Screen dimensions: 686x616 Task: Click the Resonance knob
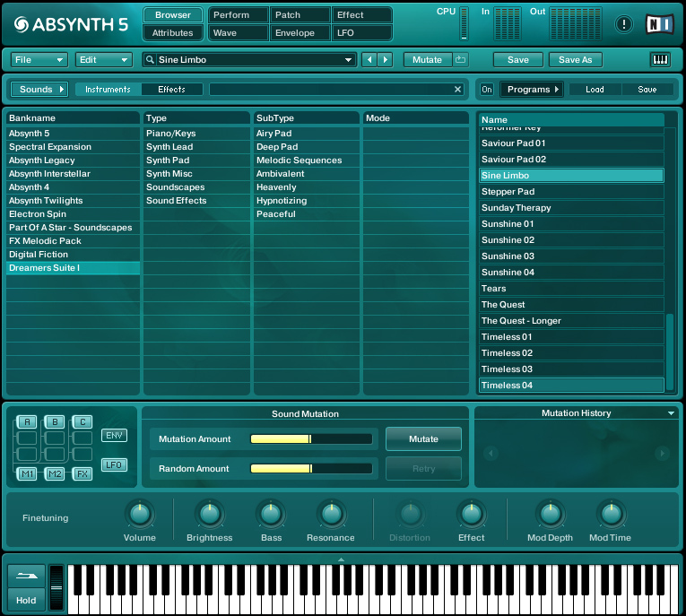[x=332, y=514]
